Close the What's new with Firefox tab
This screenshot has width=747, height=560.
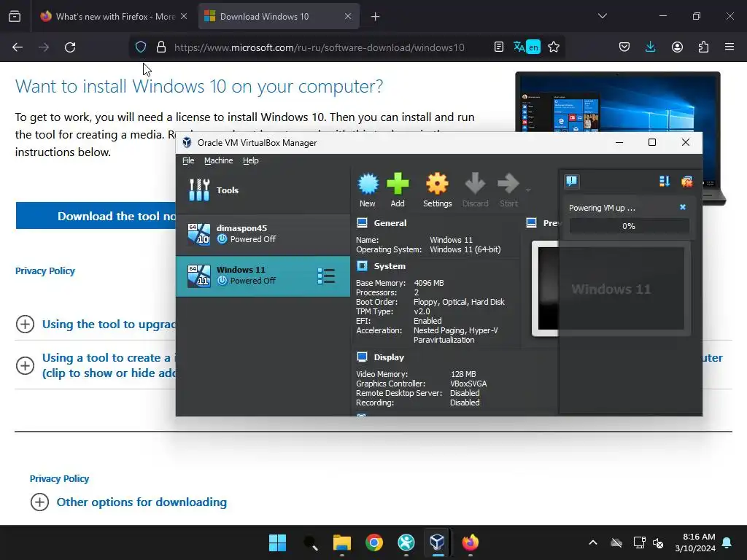tap(184, 16)
